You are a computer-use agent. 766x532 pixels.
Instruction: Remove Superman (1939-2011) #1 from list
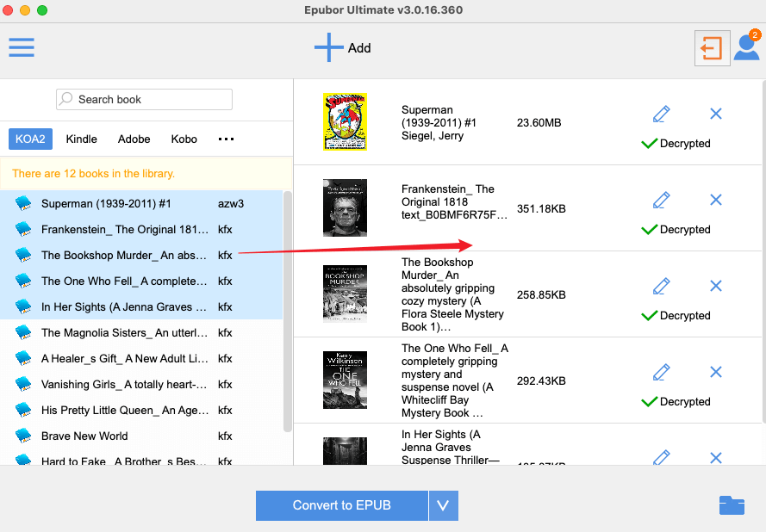point(716,114)
